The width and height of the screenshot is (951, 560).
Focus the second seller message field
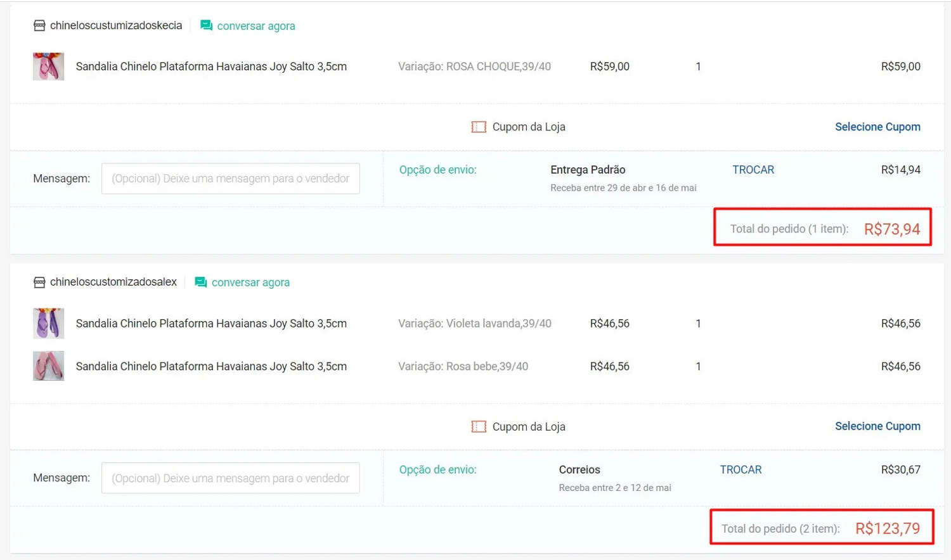(x=230, y=478)
